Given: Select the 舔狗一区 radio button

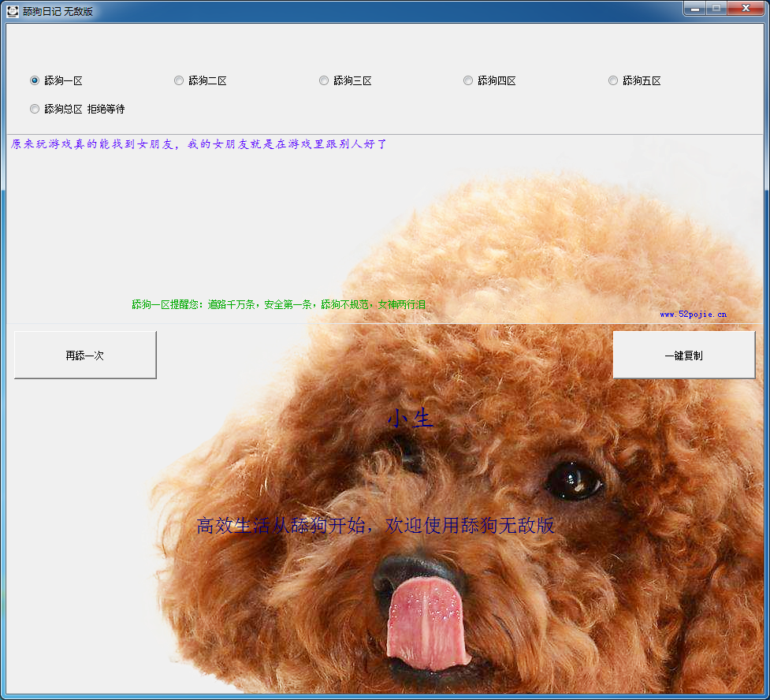Looking at the screenshot, I should (x=56, y=80).
